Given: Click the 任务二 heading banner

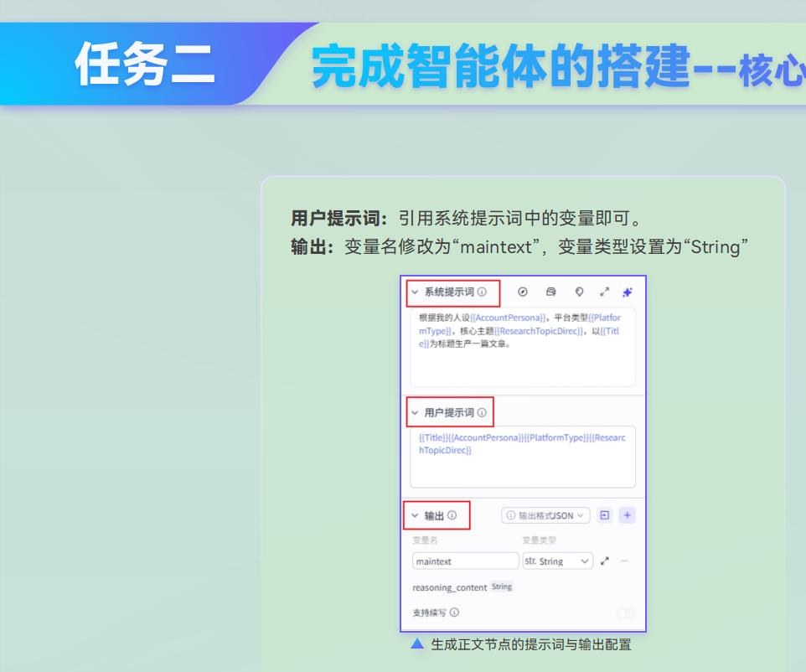Looking at the screenshot, I should [x=144, y=64].
